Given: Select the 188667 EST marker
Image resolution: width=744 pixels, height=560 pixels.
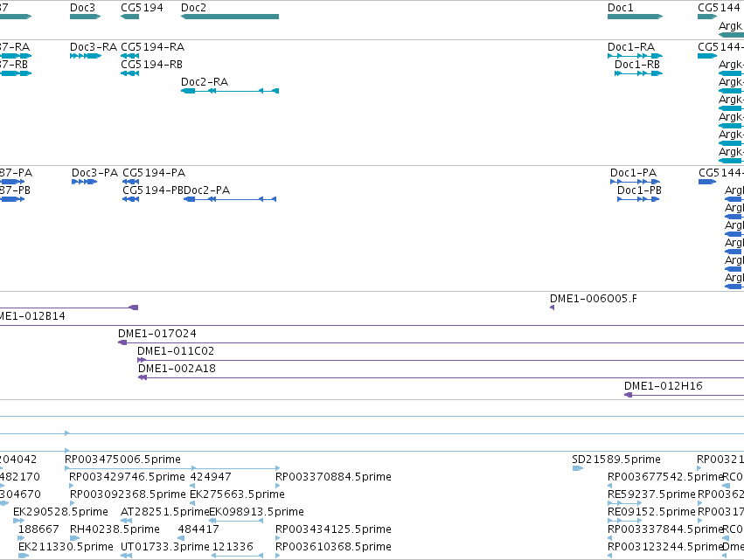Looking at the screenshot, I should (21, 538).
